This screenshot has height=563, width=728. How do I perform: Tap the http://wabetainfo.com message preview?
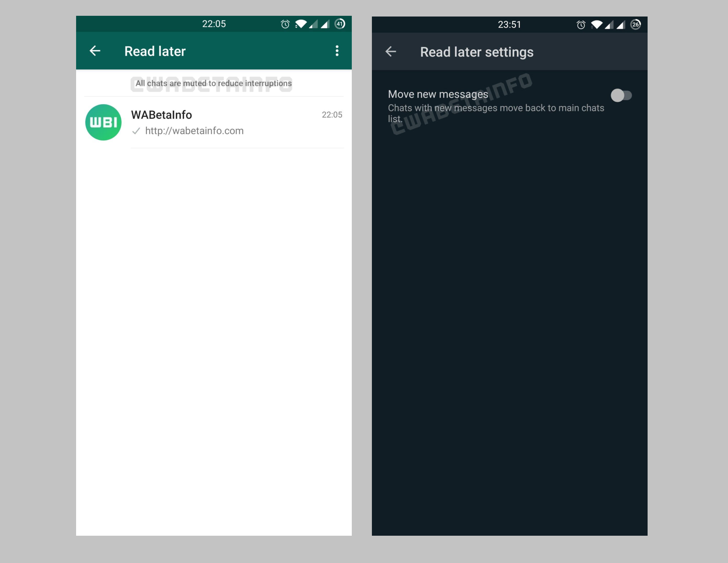coord(194,131)
